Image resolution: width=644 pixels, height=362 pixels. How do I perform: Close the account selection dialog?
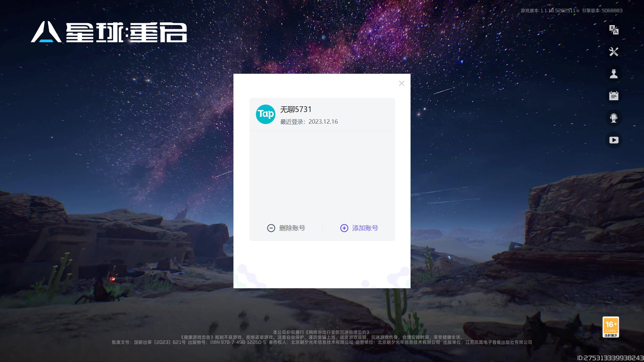tap(401, 83)
